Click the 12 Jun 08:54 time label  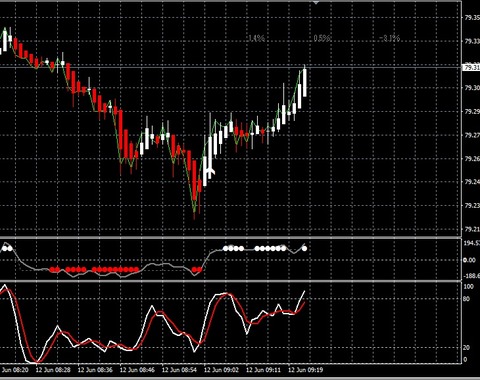point(179,370)
